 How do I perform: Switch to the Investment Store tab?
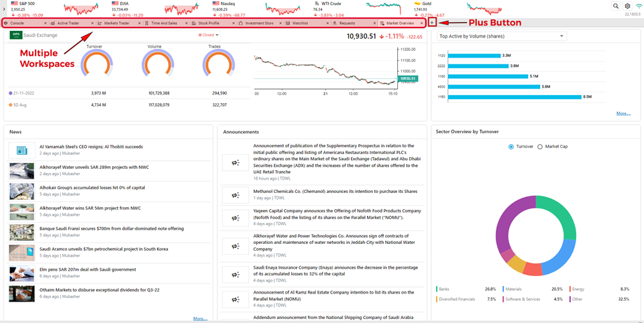pos(259,23)
